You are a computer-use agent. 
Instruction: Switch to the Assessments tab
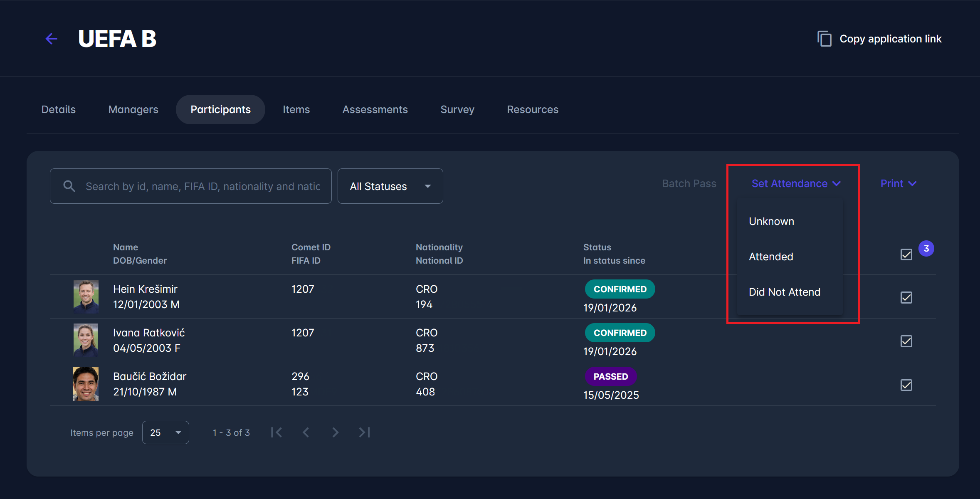pyautogui.click(x=375, y=109)
